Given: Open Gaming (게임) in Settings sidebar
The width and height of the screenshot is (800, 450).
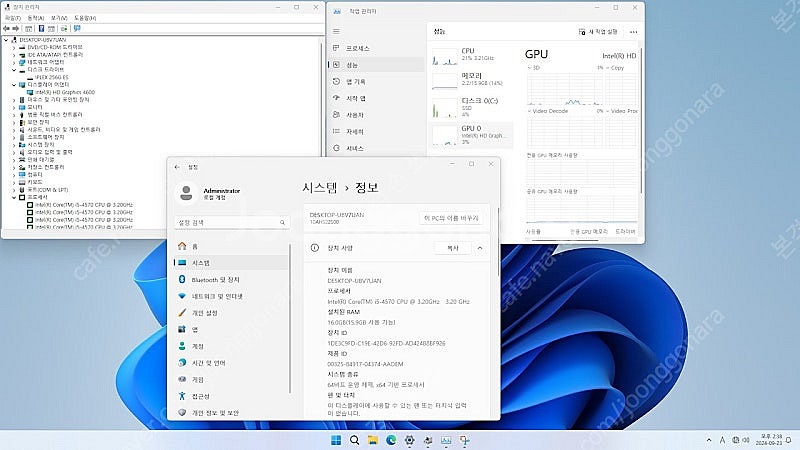Looking at the screenshot, I should (232, 380).
